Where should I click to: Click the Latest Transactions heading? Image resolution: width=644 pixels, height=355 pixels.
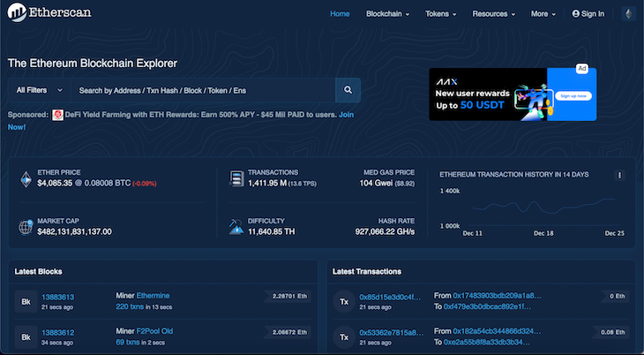pos(367,271)
